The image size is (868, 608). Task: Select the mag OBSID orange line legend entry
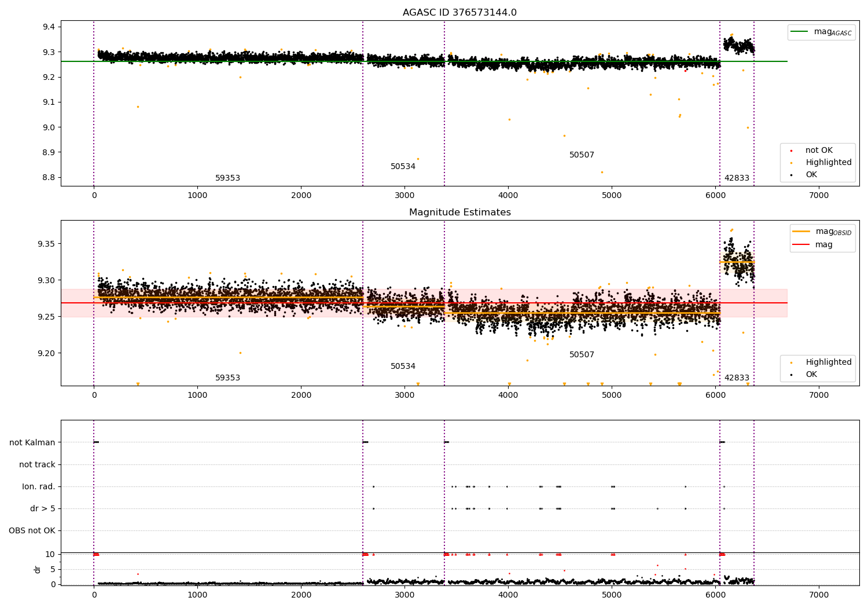[821, 232]
